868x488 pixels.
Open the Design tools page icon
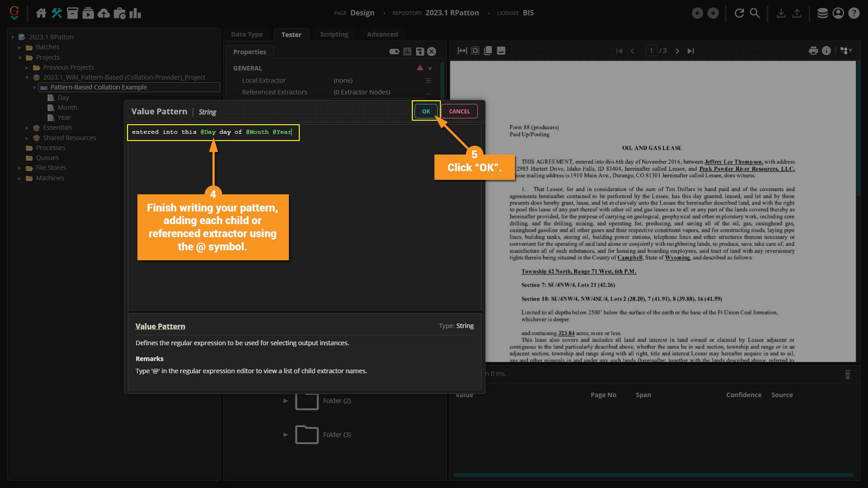point(57,13)
